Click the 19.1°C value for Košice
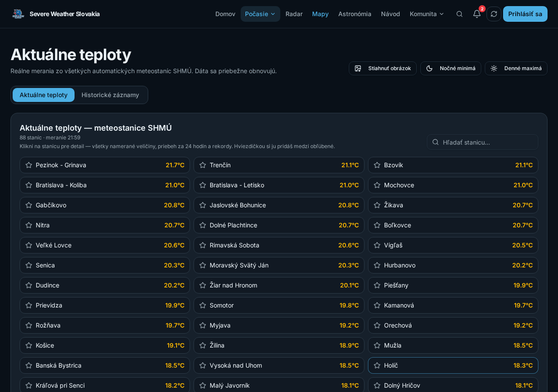Screen dimensions: 558x392 click(176, 345)
